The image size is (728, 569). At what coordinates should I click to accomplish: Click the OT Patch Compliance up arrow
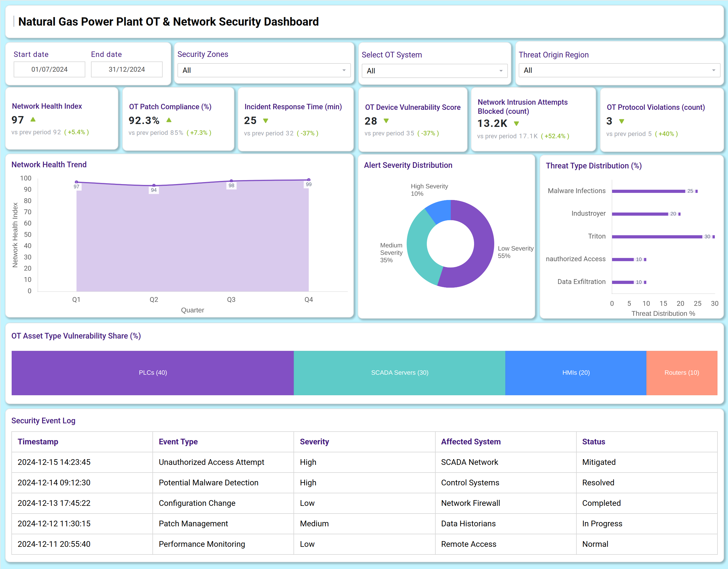tap(169, 120)
